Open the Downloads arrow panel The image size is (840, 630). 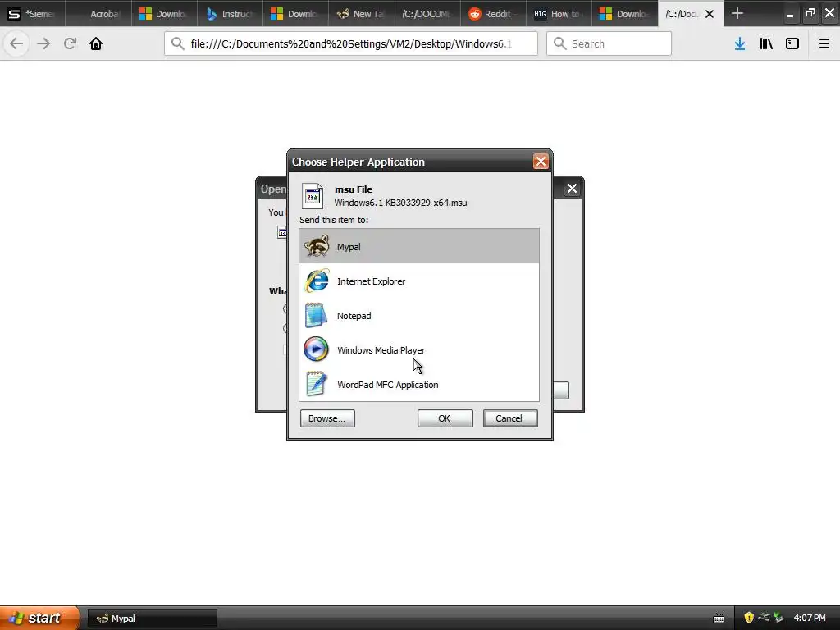click(740, 43)
